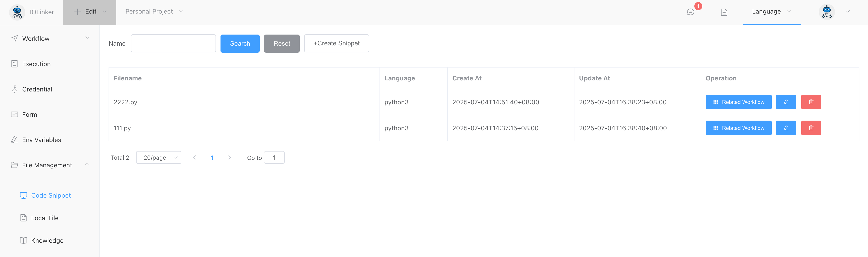Click the Name search input field

tap(173, 43)
